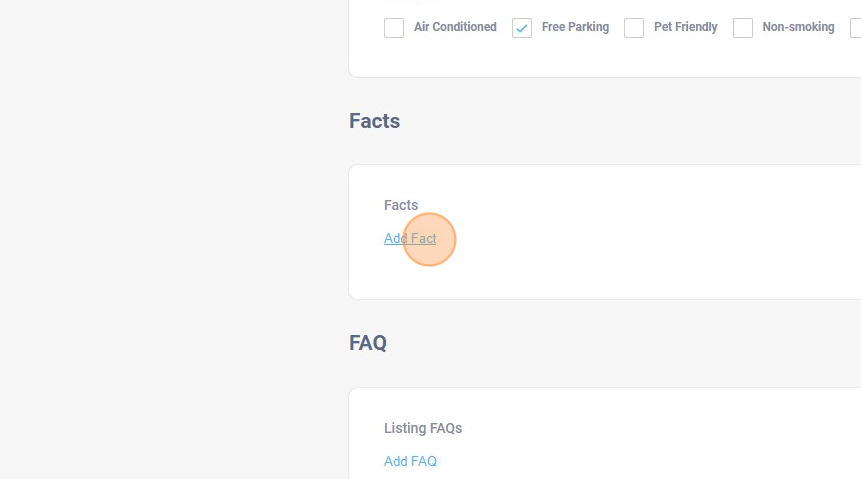Screen dimensions: 861x479
Task: Click the Listing FAQs label
Action: pyautogui.click(x=423, y=428)
